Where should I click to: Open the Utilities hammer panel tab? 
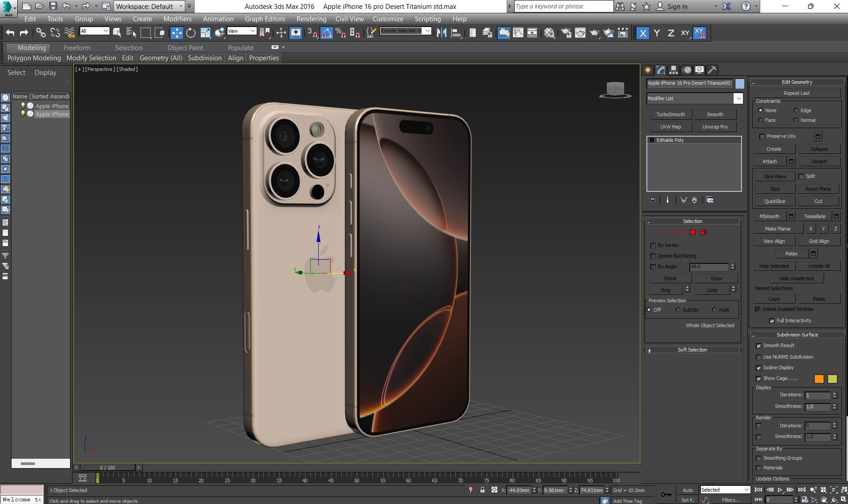[712, 70]
